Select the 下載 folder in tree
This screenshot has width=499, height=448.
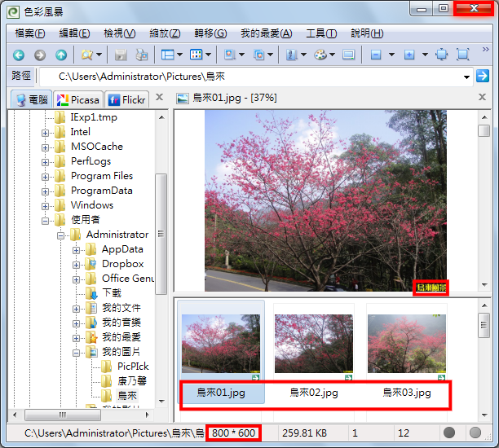click(112, 292)
